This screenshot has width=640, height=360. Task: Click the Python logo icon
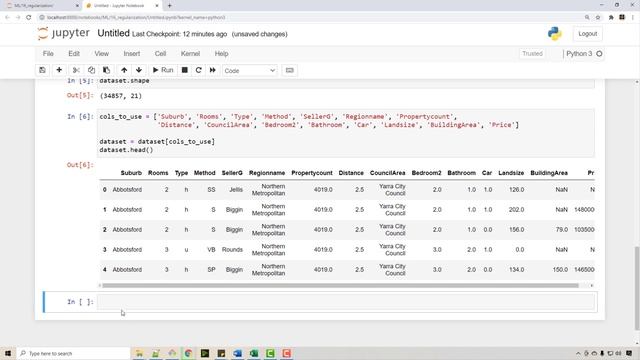554,34
